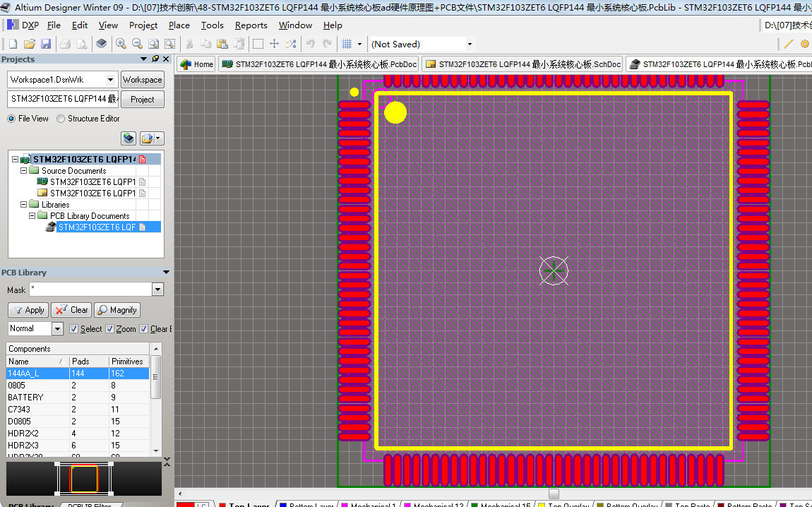Zoom out using magnifier minus icon
Viewport: 812px width, 507px height.
[137, 44]
